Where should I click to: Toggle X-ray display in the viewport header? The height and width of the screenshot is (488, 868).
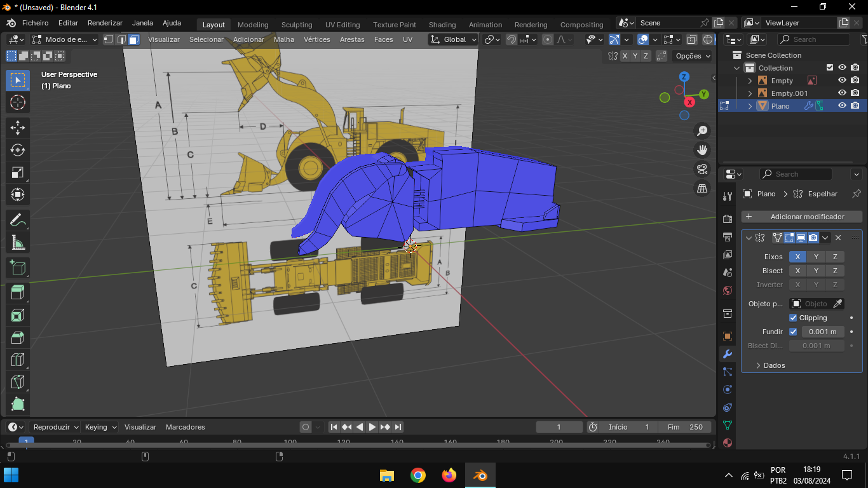click(x=691, y=39)
